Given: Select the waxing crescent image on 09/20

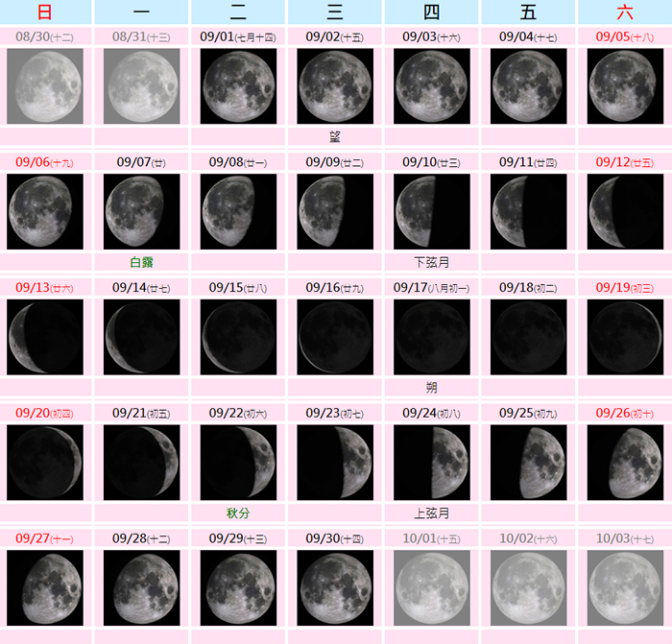Looking at the screenshot, I should tap(44, 463).
